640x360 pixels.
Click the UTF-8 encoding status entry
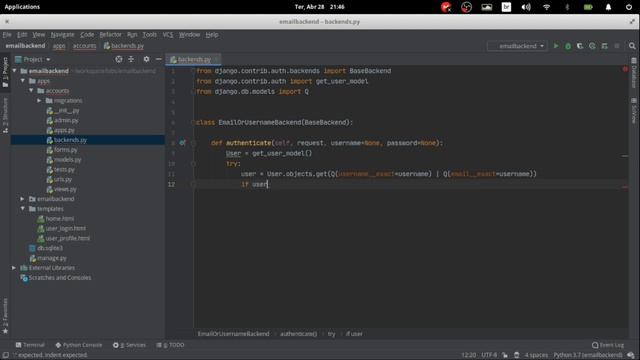click(x=489, y=355)
